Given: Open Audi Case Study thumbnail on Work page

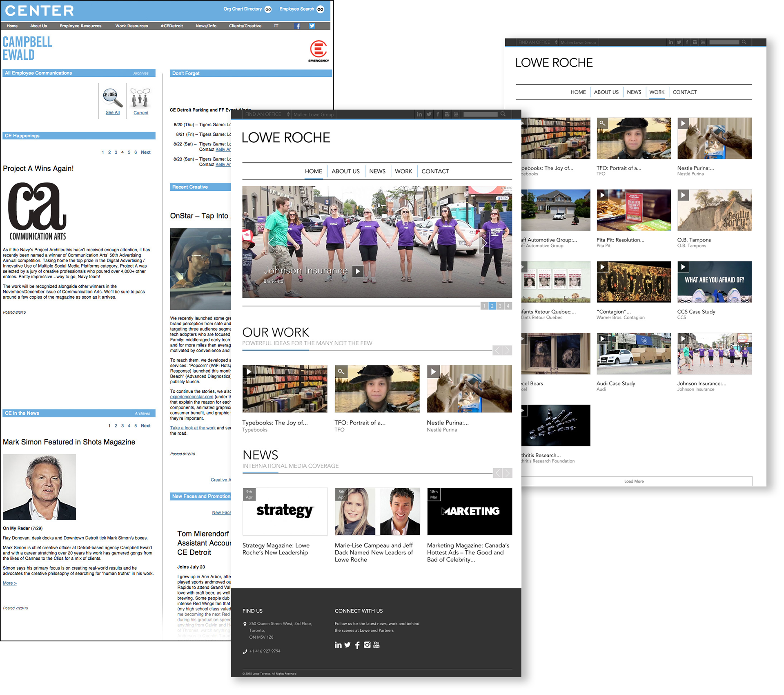Looking at the screenshot, I should (634, 353).
